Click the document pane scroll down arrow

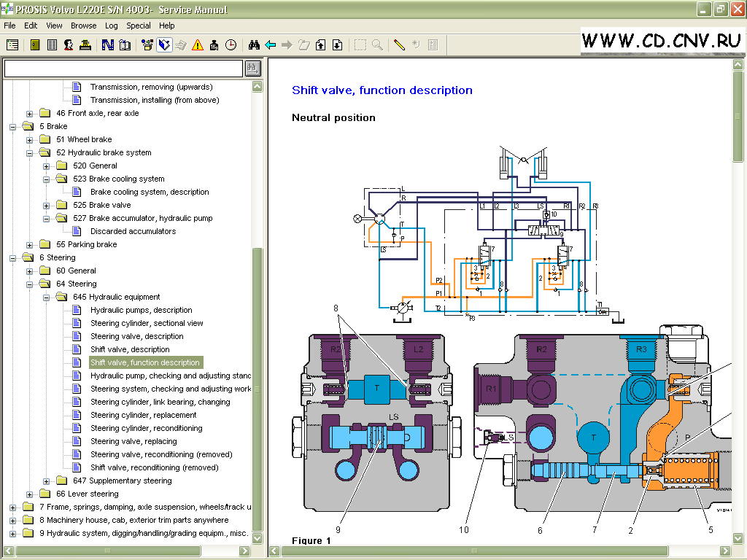point(738,539)
